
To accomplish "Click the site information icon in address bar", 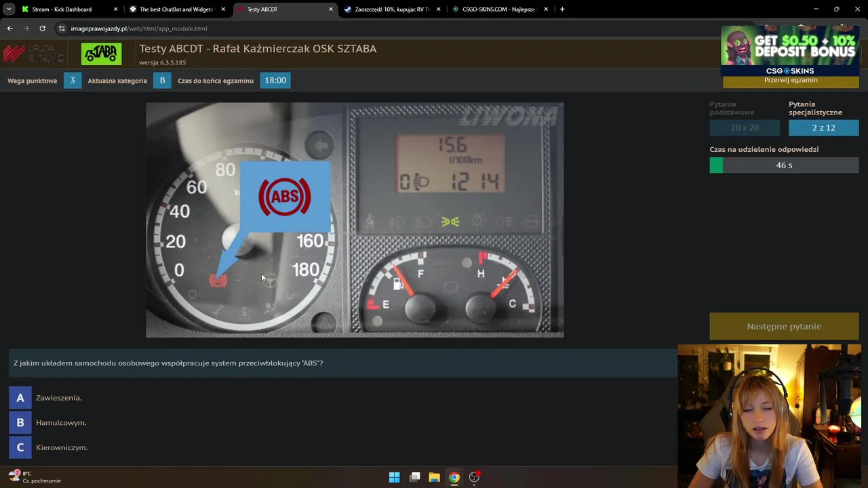I will point(62,28).
